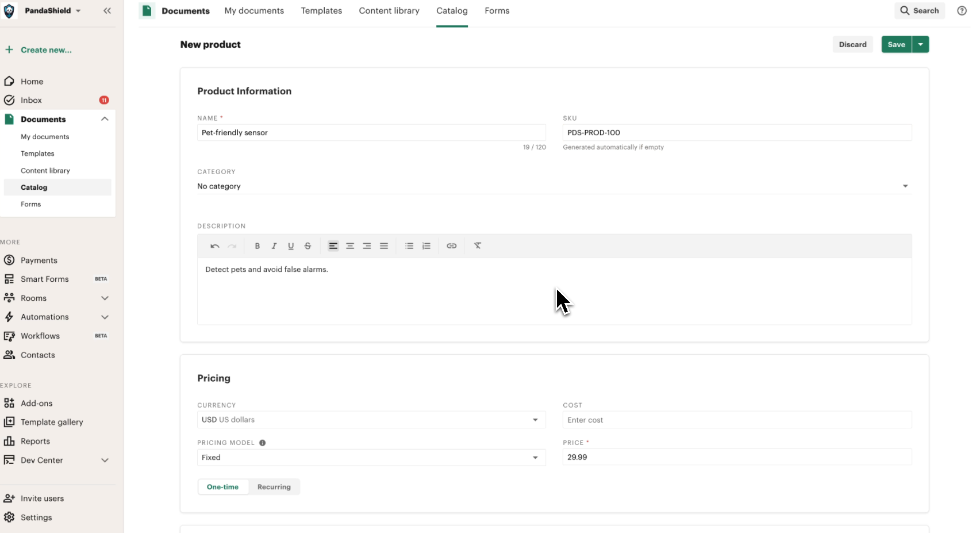The image size is (980, 533).
Task: Click the Bold formatting icon
Action: 257,246
